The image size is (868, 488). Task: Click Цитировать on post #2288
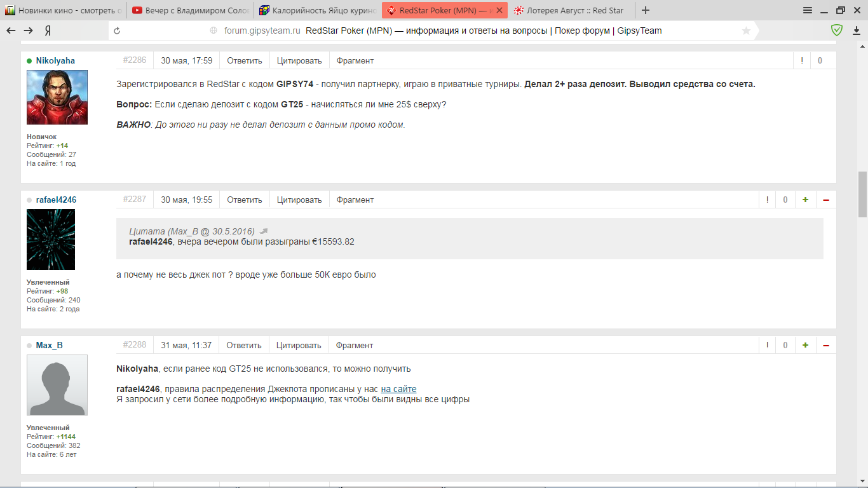[x=299, y=345]
